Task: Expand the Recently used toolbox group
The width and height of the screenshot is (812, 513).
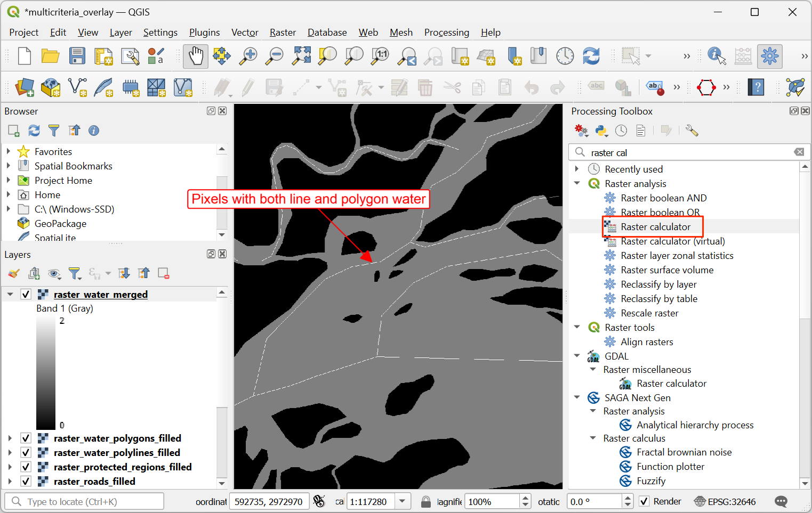Action: pyautogui.click(x=577, y=169)
